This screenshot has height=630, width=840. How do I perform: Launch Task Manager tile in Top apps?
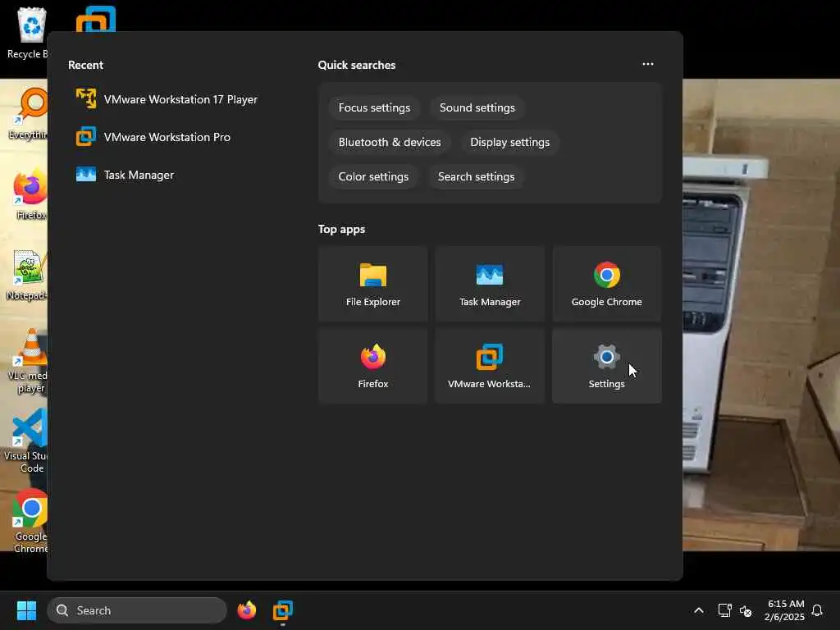click(490, 284)
